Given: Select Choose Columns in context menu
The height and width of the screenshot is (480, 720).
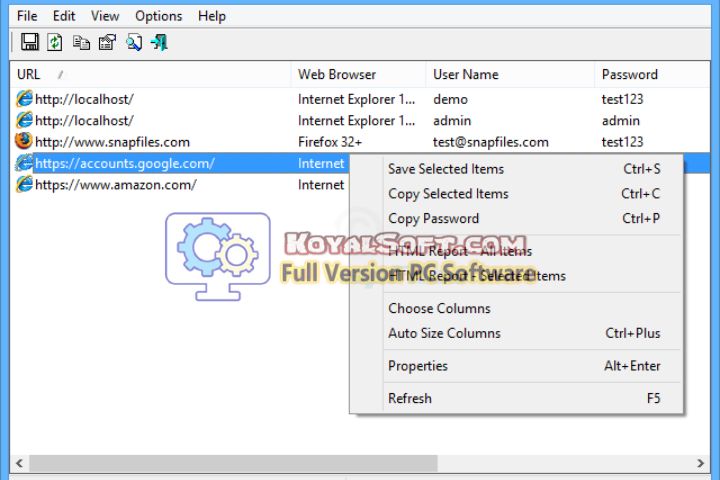Looking at the screenshot, I should click(517, 308).
